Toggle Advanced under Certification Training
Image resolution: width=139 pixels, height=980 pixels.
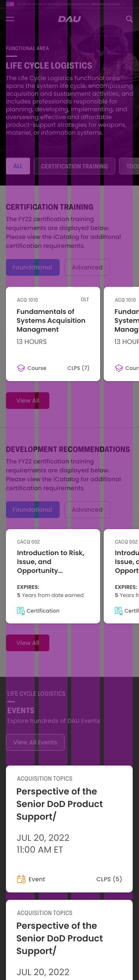[87, 268]
